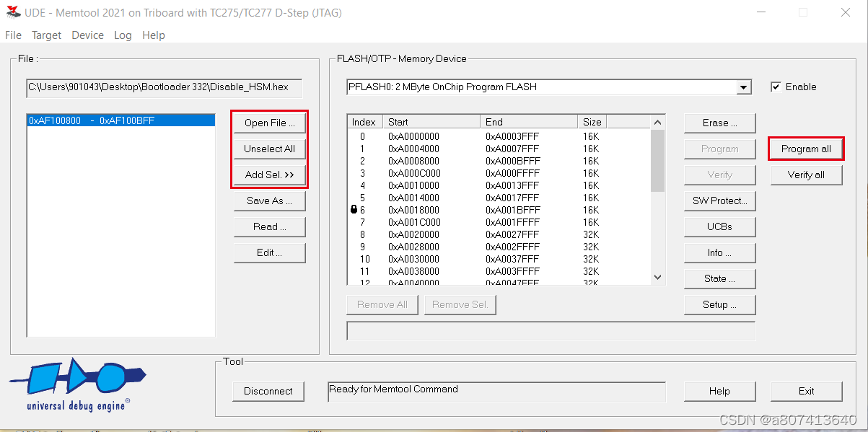This screenshot has width=868, height=432.
Task: Click the Help button at bottom
Action: point(720,392)
